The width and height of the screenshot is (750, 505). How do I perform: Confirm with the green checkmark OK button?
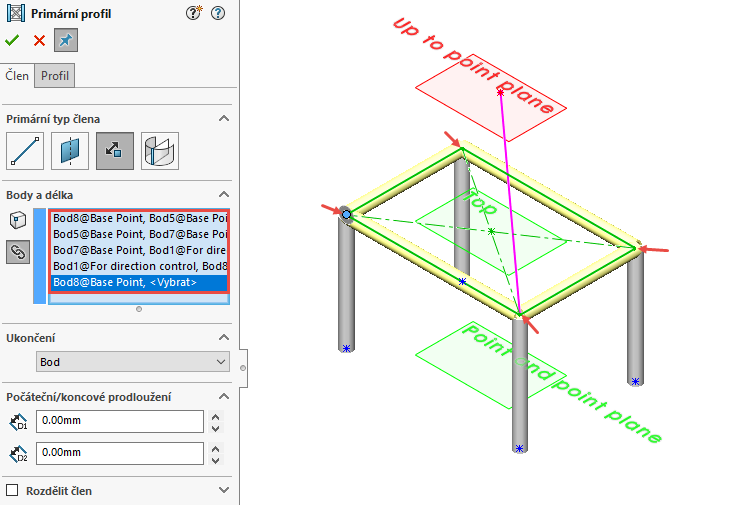[12, 40]
